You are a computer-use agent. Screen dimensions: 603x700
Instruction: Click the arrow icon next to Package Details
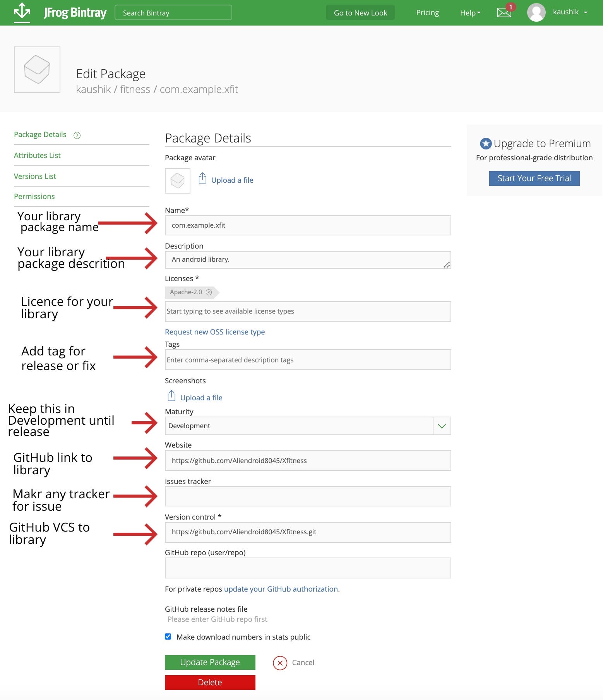coord(77,135)
